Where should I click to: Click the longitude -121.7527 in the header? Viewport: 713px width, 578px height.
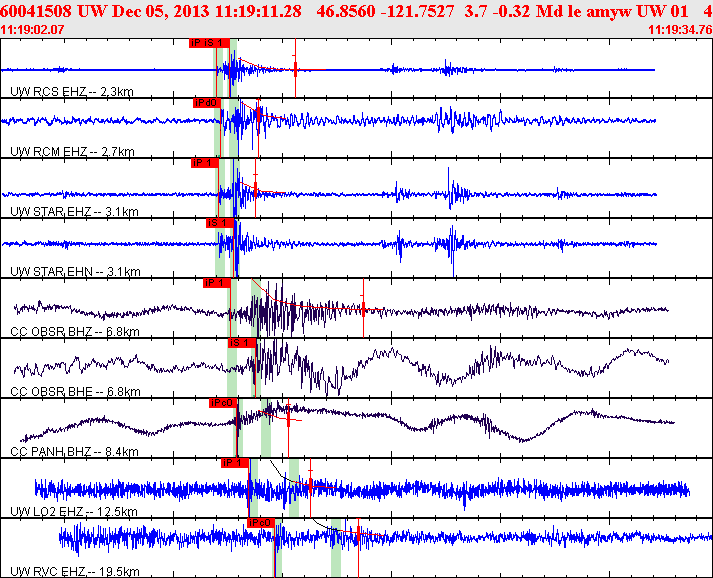[417, 11]
